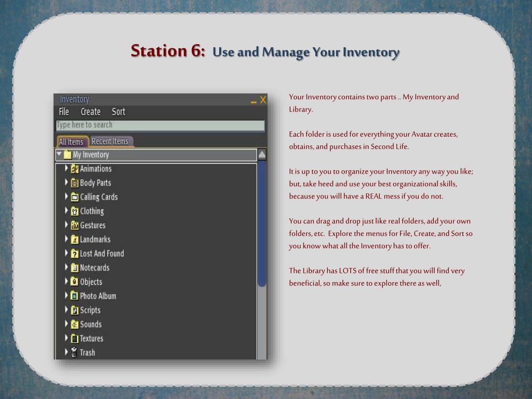Collapse the My Inventory root folder
532x399 pixels.
point(59,154)
